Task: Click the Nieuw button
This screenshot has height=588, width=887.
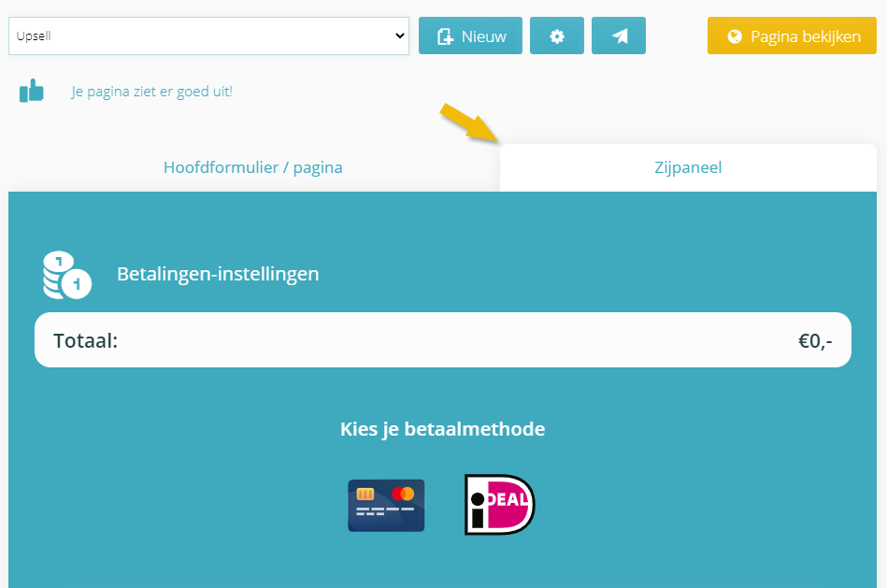Action: [470, 36]
